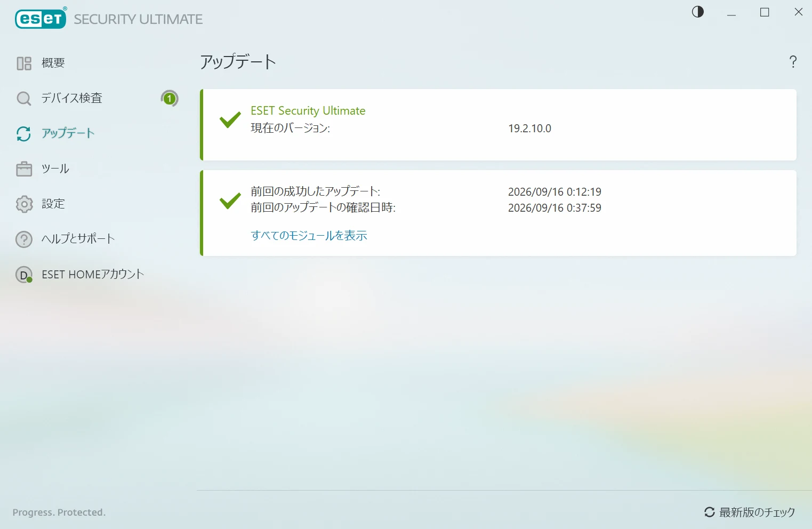Go to 設定 in the sidebar
The width and height of the screenshot is (812, 529).
pyautogui.click(x=53, y=204)
